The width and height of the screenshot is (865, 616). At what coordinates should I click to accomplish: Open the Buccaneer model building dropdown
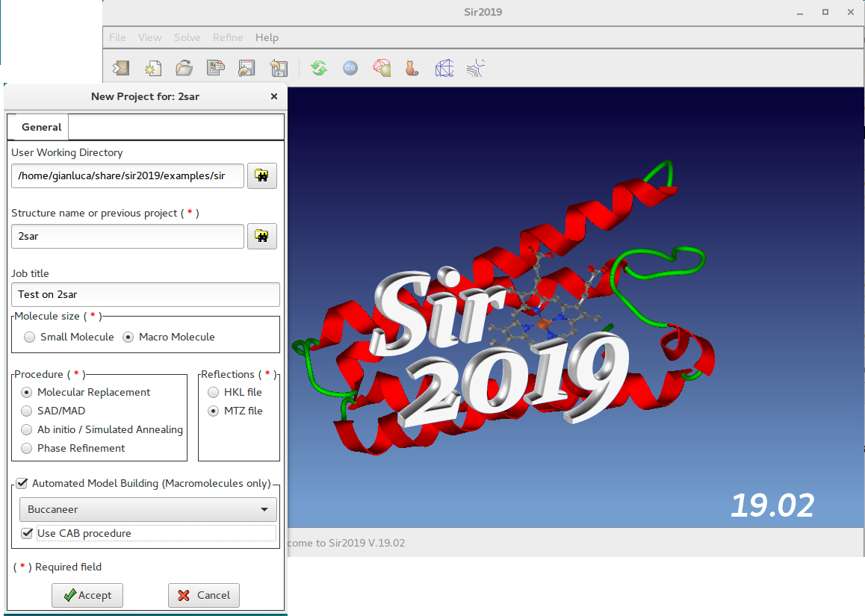(148, 509)
